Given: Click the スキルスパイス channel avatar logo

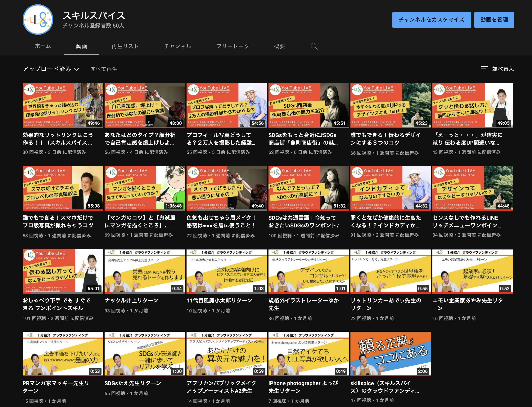Looking at the screenshot, I should (38, 20).
